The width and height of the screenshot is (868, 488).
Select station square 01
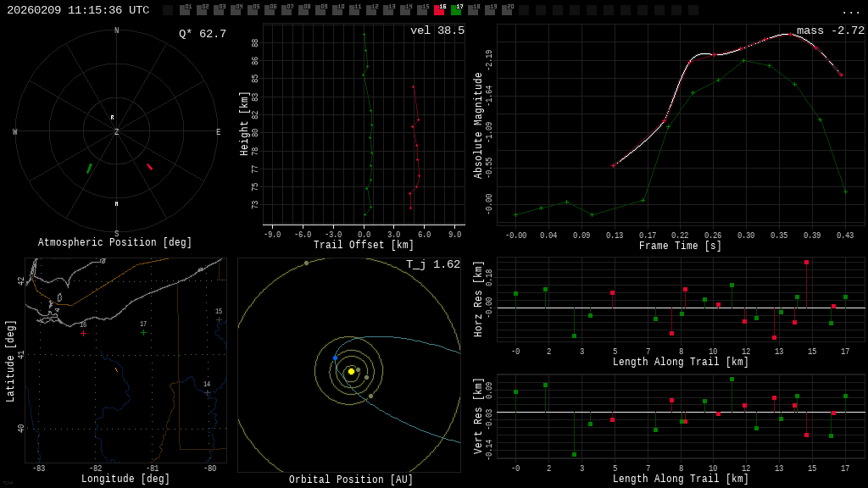coord(185,10)
